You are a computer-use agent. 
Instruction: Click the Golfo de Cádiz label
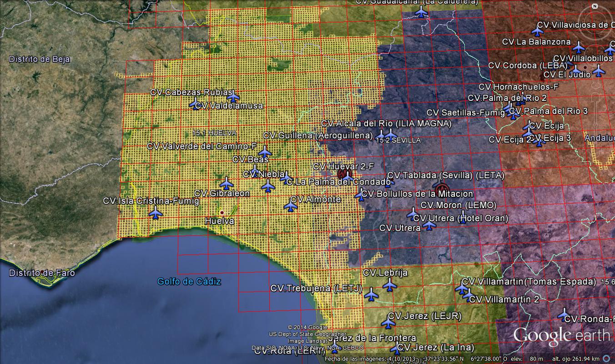point(189,281)
